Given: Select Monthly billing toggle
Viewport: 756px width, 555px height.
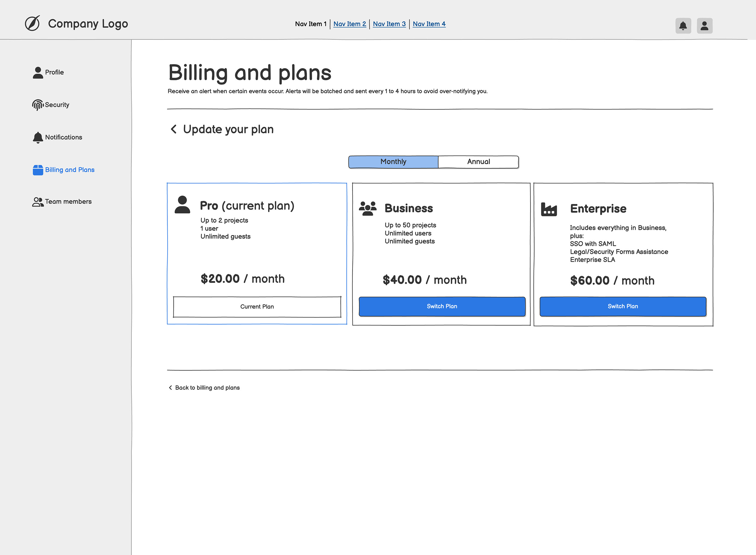Looking at the screenshot, I should (393, 162).
